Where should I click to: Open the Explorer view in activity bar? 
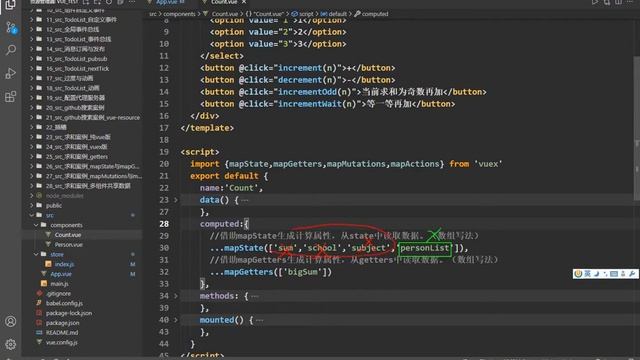(x=10, y=5)
